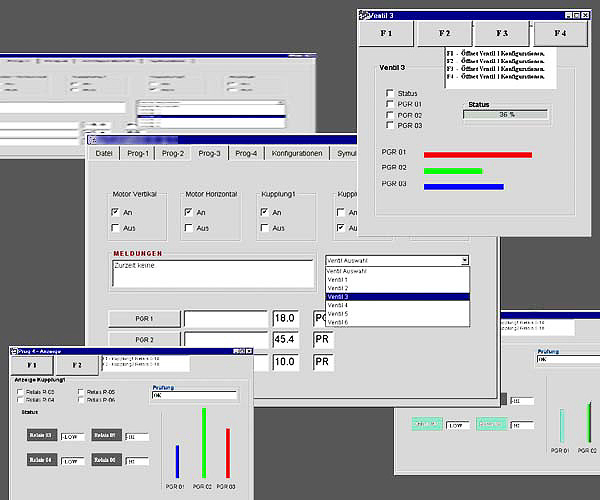Screen dimensions: 600x500
Task: Check Motor Horizontal Aus checkbox
Action: (188, 228)
